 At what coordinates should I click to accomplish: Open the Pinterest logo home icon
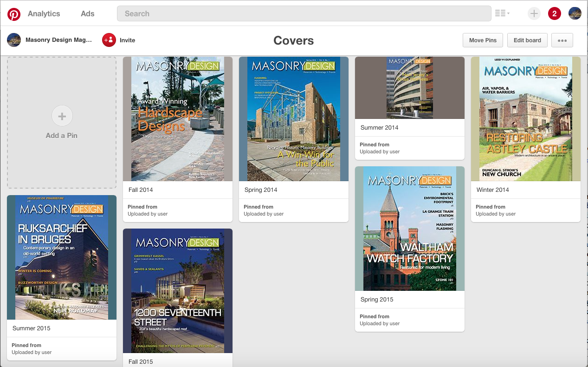pyautogui.click(x=13, y=14)
